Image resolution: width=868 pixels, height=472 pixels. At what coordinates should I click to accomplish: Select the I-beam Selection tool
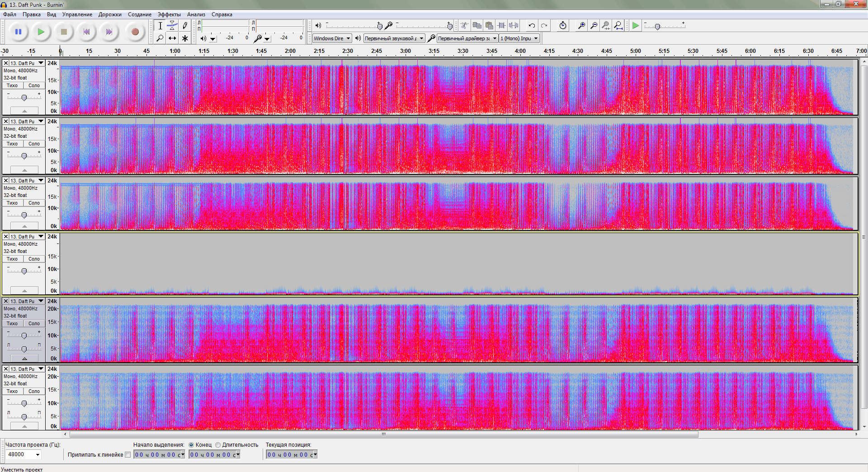[x=160, y=26]
